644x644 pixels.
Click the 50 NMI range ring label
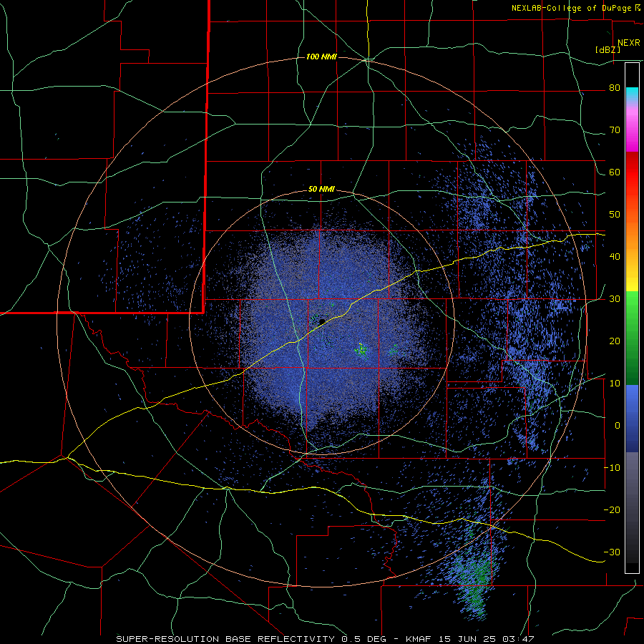click(x=321, y=190)
